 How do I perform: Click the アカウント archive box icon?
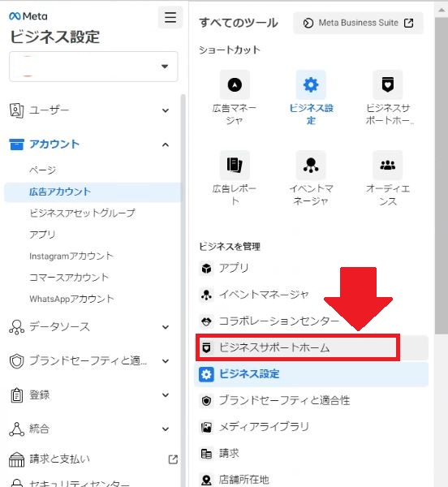coord(16,144)
